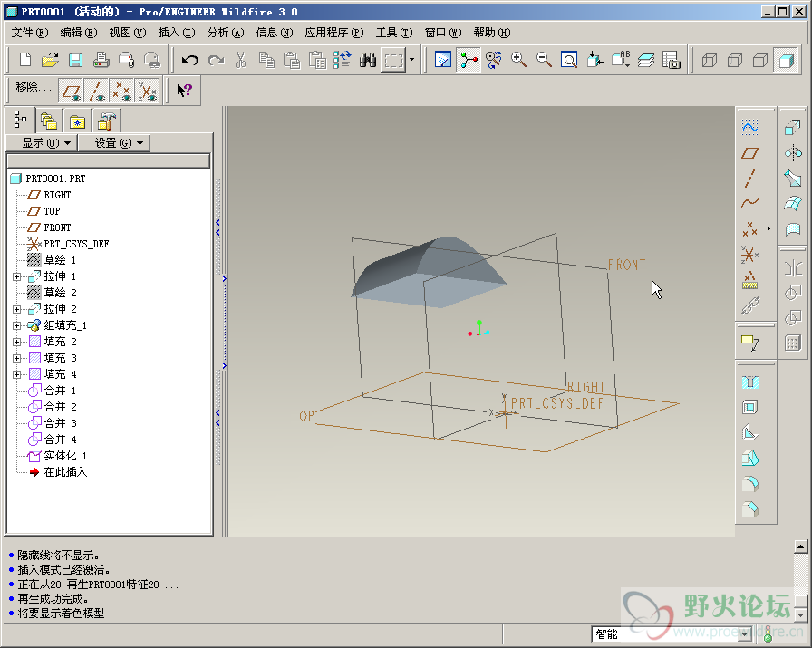Expand the 填充 2 feature
This screenshot has height=648, width=812.
pos(16,342)
